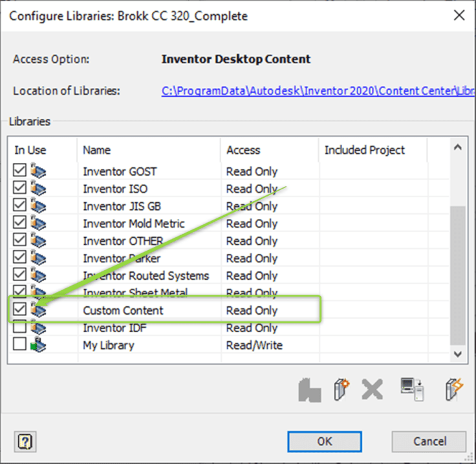476x464 pixels.
Task: Click the Create Library icon
Action: click(x=341, y=390)
